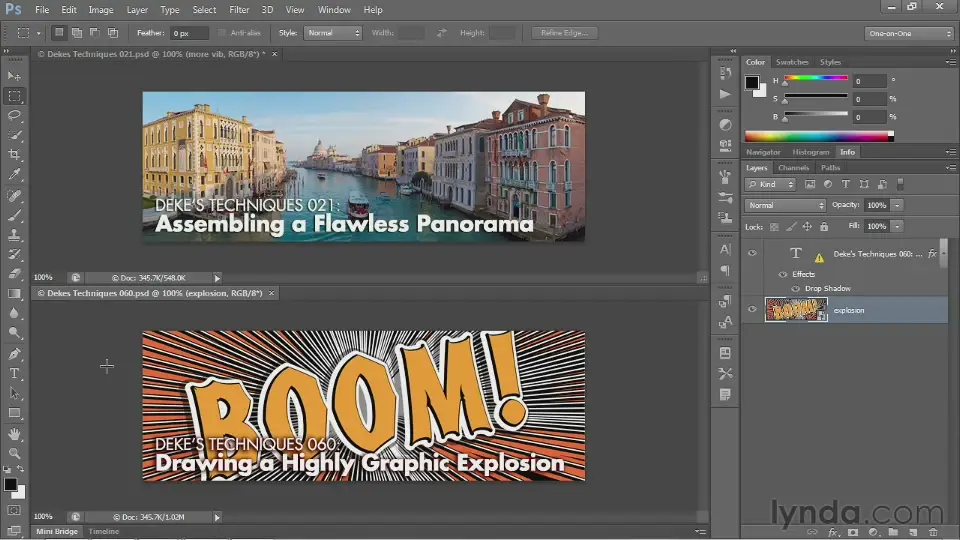Screen dimensions: 960x540
Task: Open the Fill slider dropdown arrow
Action: tap(897, 227)
